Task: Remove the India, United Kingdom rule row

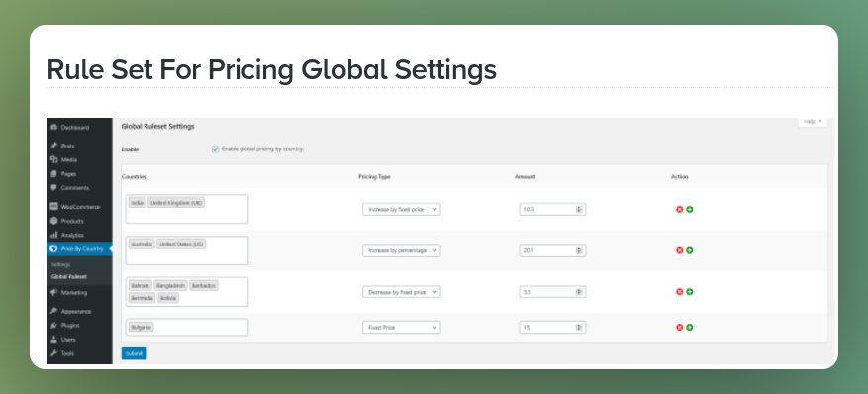Action: click(679, 209)
